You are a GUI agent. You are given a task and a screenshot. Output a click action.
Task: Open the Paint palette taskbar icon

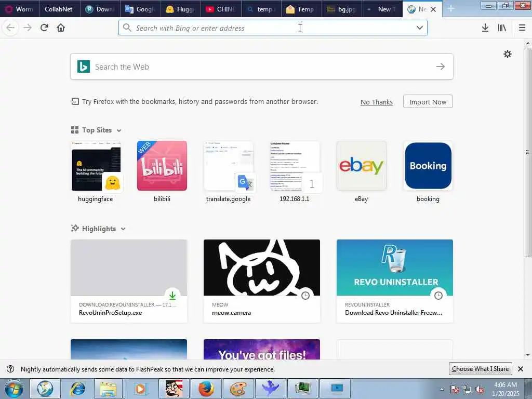(x=238, y=389)
